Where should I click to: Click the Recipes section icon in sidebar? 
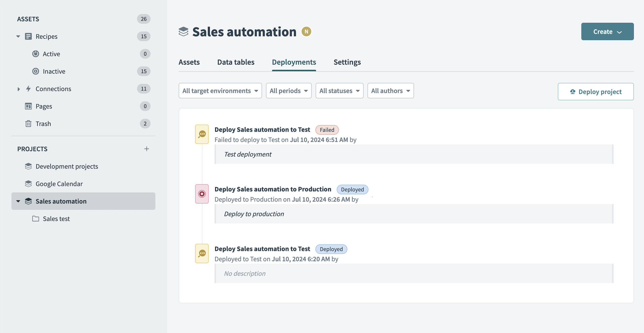[29, 36]
